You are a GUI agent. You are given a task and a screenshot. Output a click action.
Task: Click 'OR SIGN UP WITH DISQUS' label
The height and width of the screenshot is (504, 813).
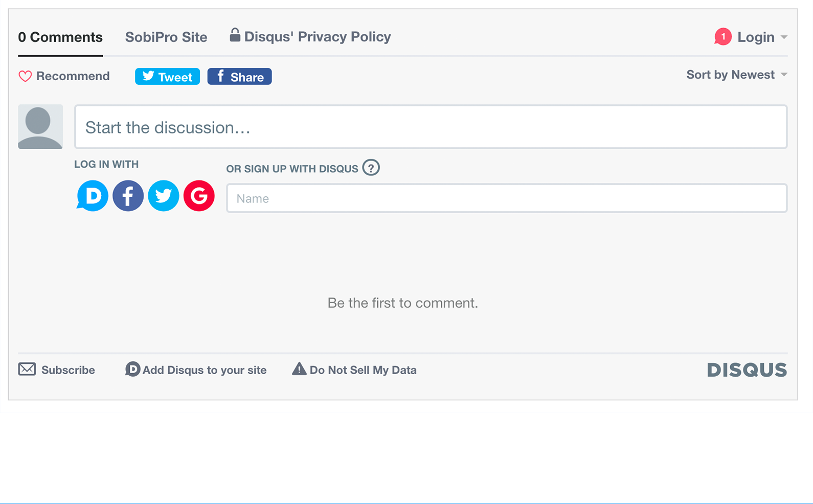click(292, 169)
